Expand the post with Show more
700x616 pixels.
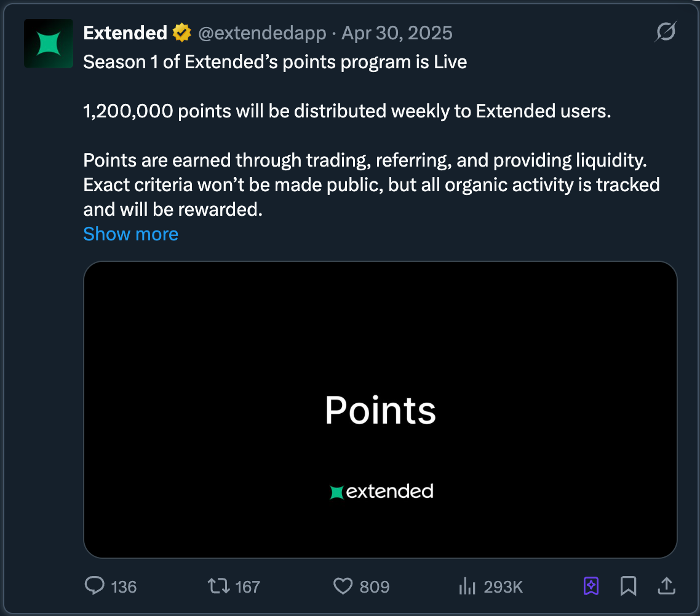click(x=130, y=234)
